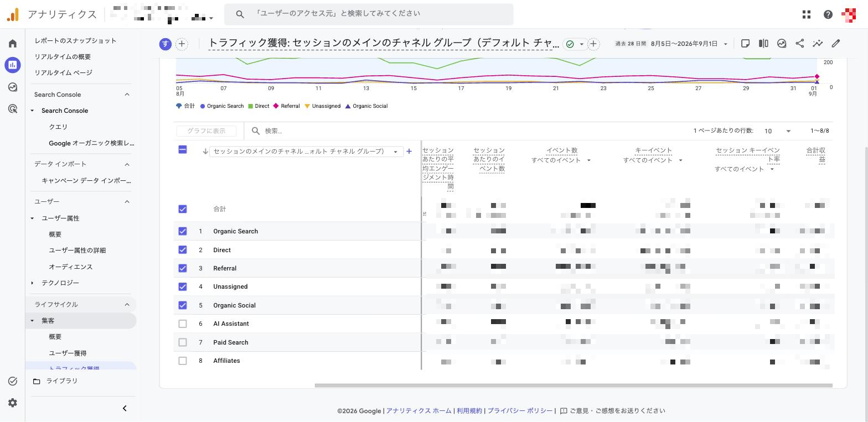
Task: Click the All Users segment chip
Action: pyautogui.click(x=165, y=44)
